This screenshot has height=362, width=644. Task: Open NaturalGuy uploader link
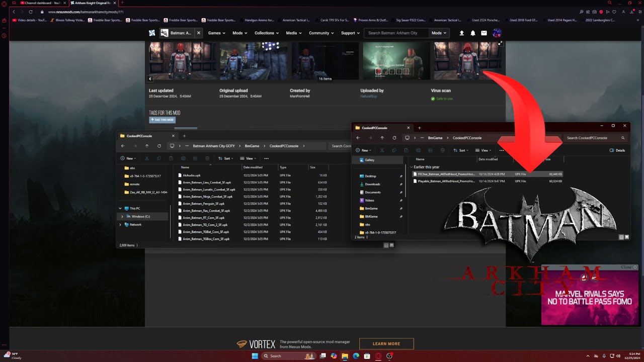point(368,96)
